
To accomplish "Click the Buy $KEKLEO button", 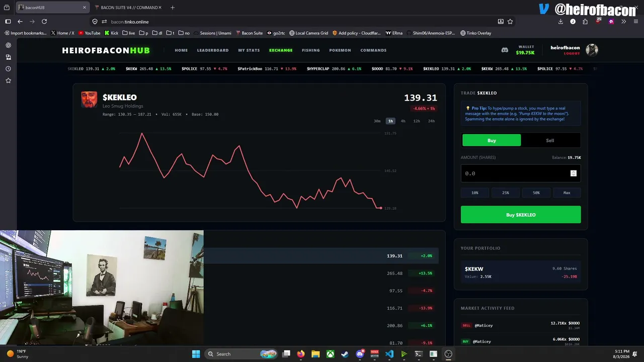I will pyautogui.click(x=521, y=215).
